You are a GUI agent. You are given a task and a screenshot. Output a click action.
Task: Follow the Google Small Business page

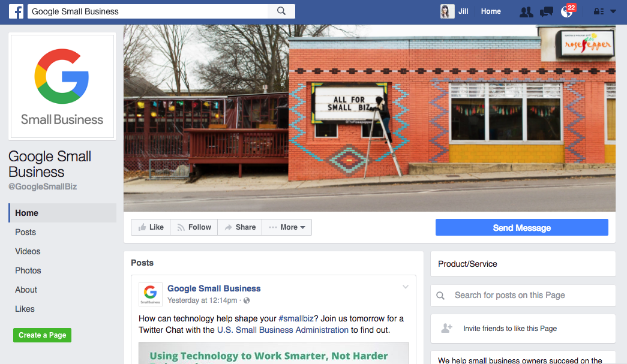(x=194, y=227)
